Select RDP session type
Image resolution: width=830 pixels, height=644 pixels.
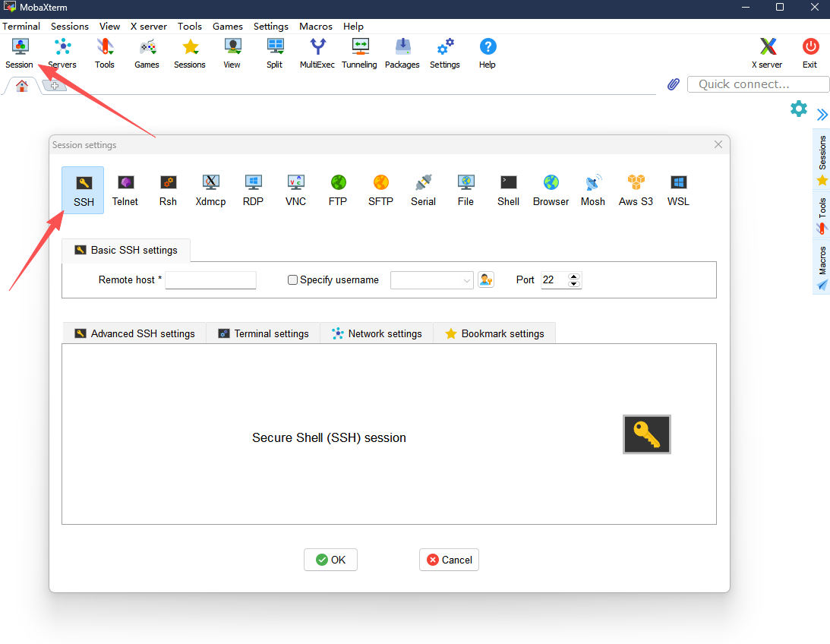point(253,191)
